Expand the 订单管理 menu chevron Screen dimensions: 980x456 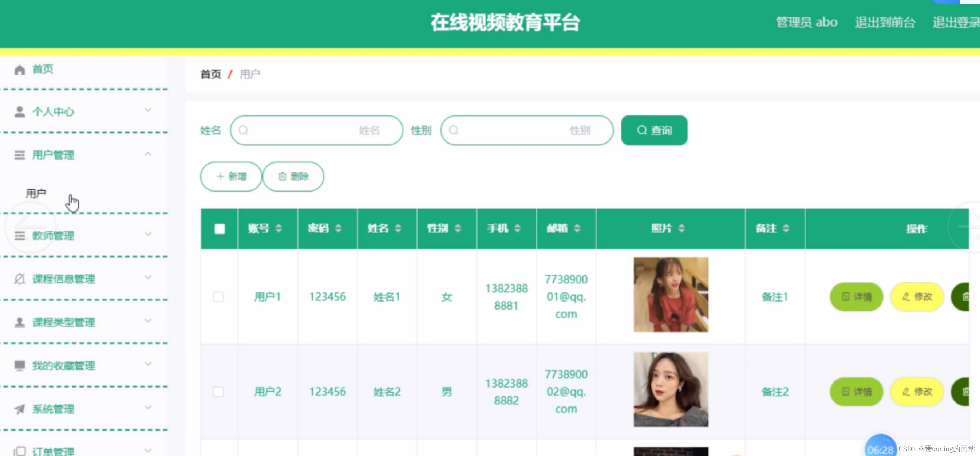(148, 451)
